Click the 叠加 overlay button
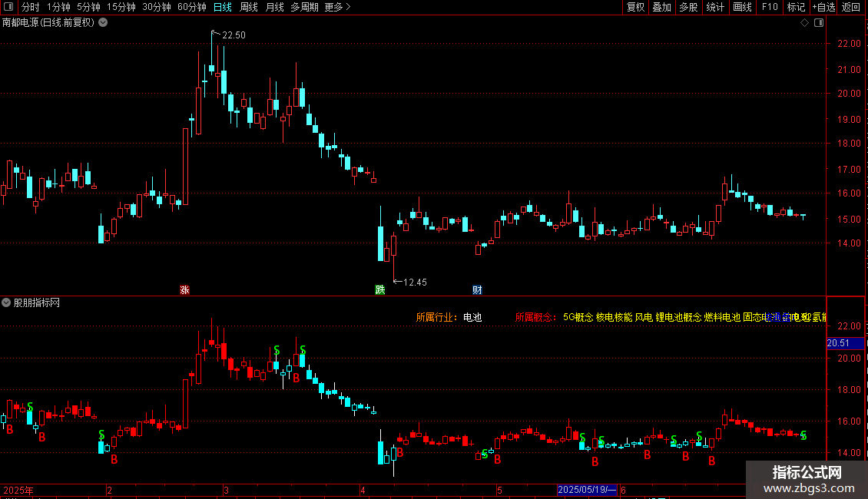The height and width of the screenshot is (499, 868). pos(661,7)
